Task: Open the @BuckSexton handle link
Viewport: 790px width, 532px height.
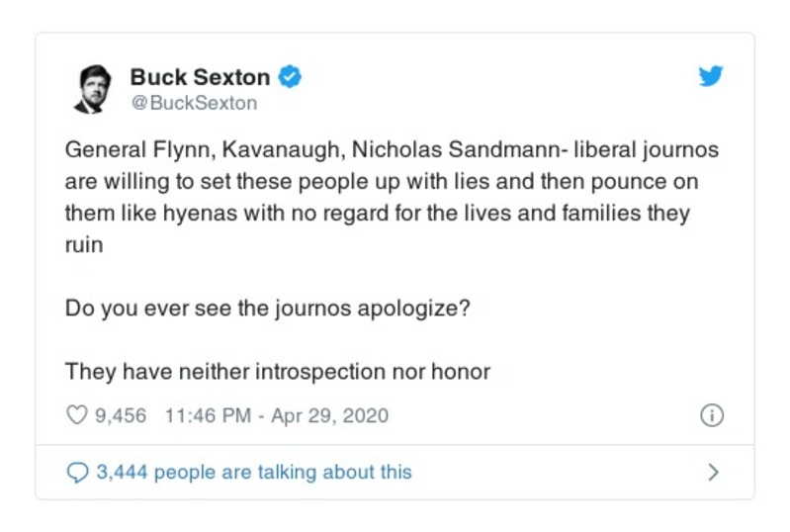Action: click(194, 102)
